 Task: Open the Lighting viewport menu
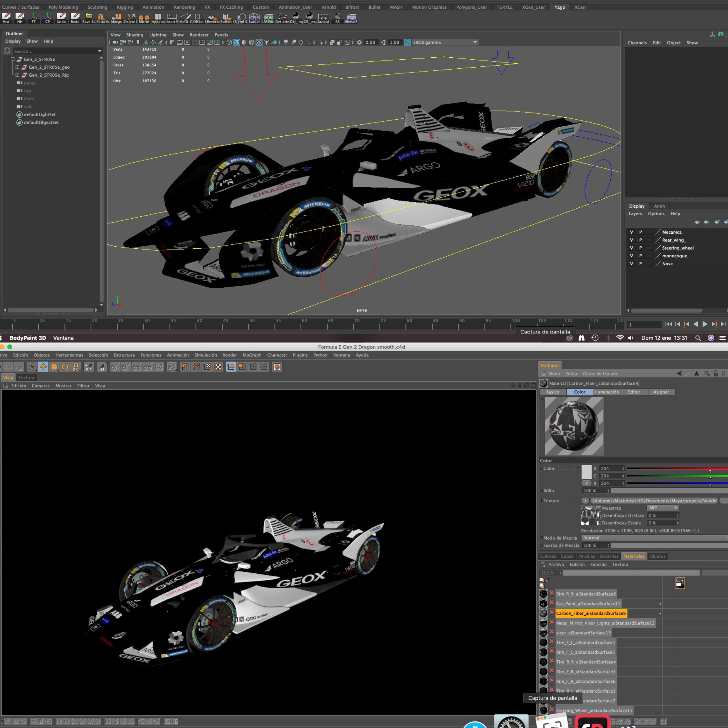[158, 35]
